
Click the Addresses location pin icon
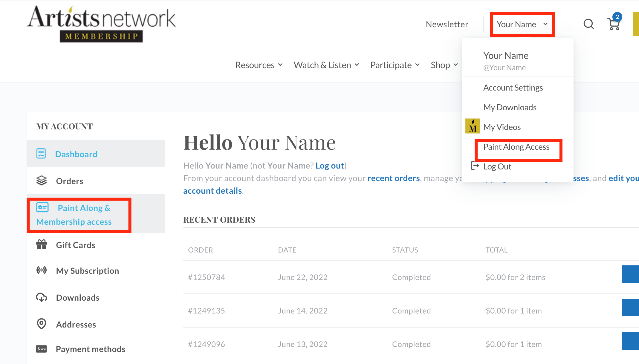pyautogui.click(x=42, y=324)
